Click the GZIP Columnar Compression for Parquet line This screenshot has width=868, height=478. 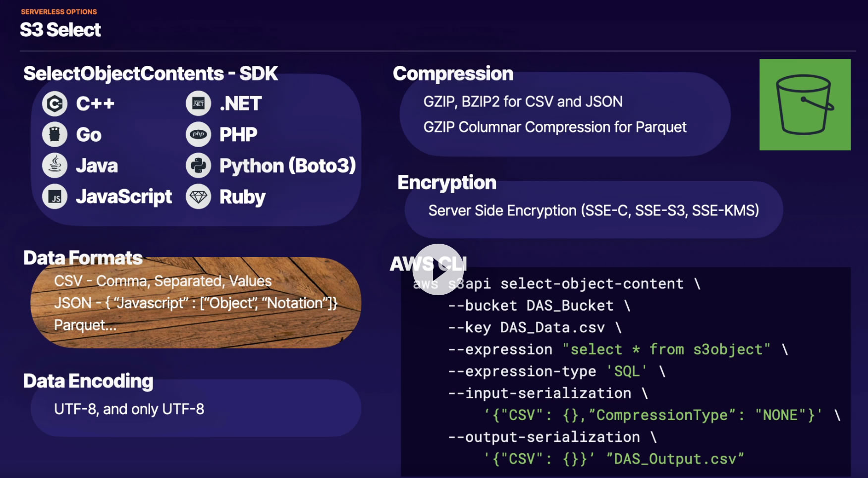(554, 127)
